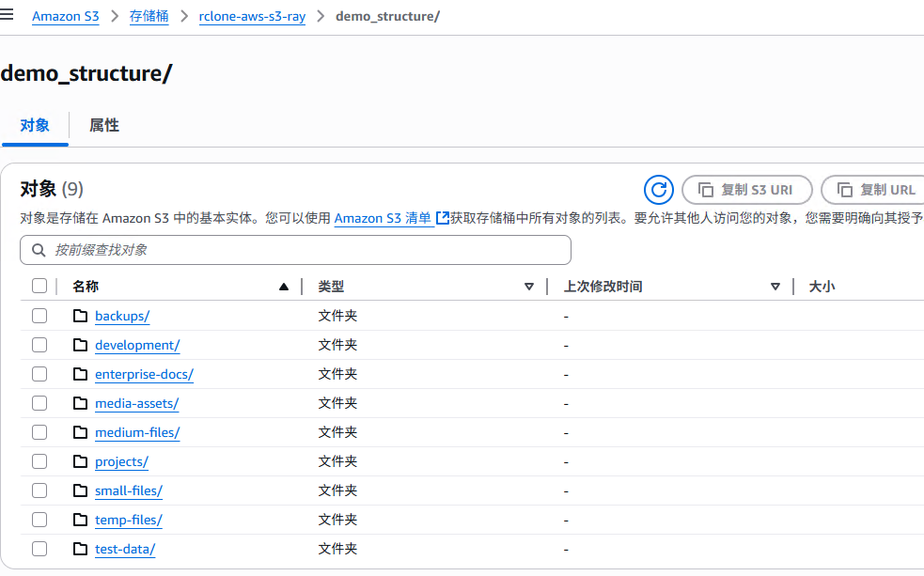924x576 pixels.
Task: Click 文件夹 type in backups/ row
Action: tap(337, 316)
